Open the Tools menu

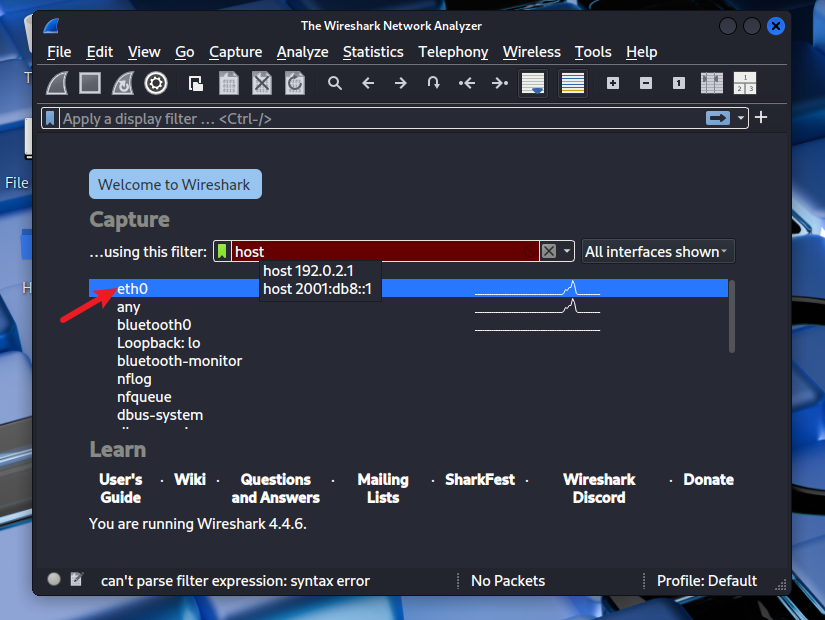click(x=593, y=52)
